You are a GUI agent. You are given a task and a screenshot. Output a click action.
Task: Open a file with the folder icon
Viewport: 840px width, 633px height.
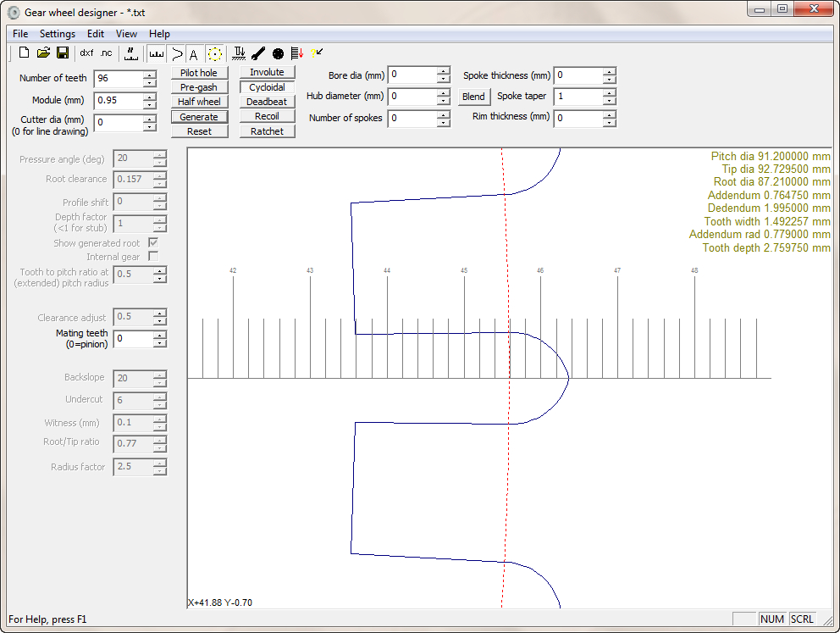point(43,53)
